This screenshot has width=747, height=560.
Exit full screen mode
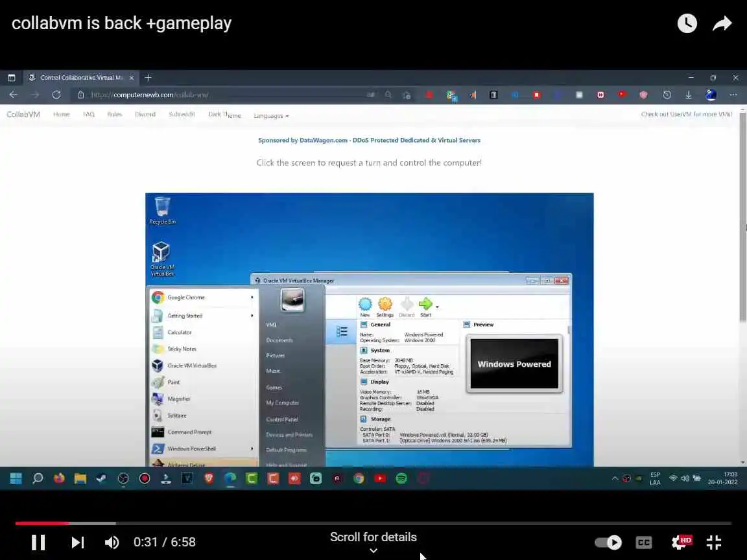(714, 542)
